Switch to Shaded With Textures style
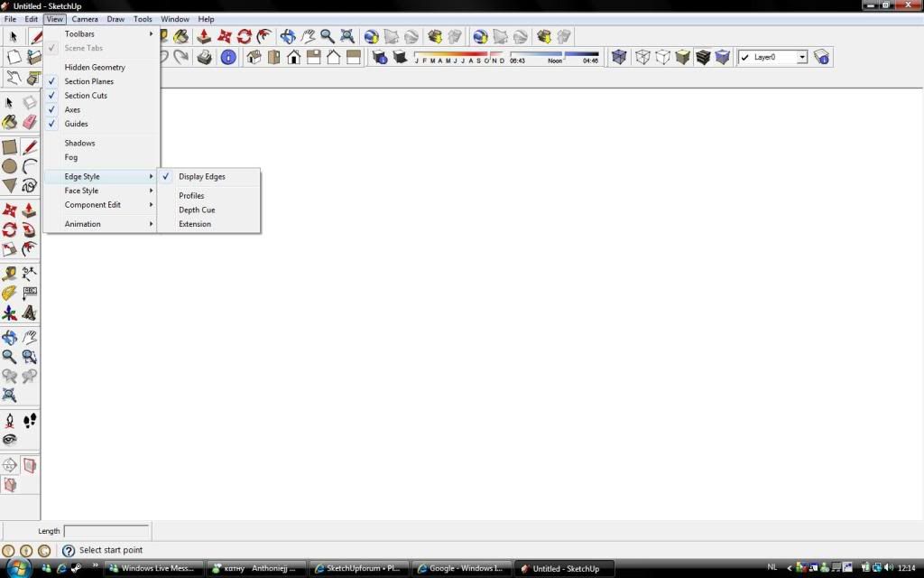 [702, 57]
